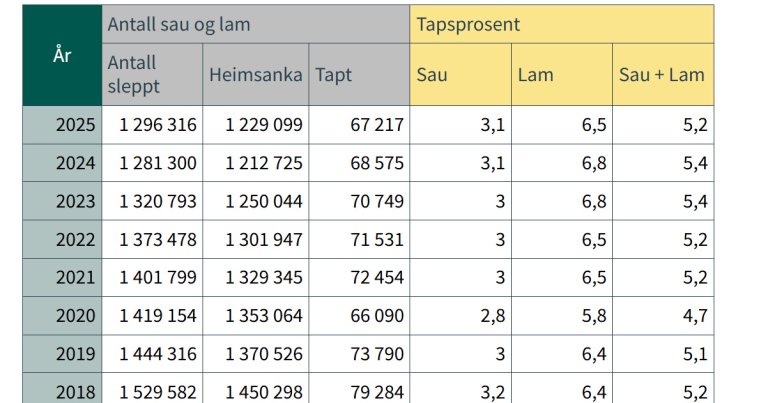Click the Tapsprosent group header

coord(561,24)
